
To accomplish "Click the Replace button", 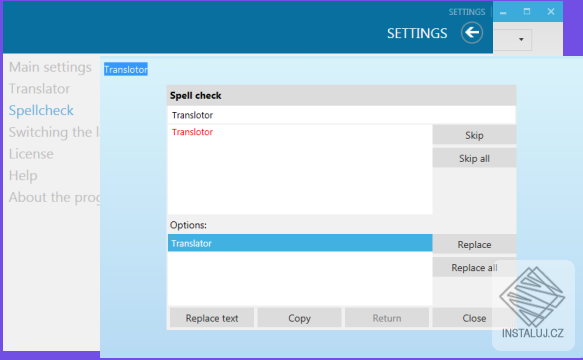I will tap(474, 244).
